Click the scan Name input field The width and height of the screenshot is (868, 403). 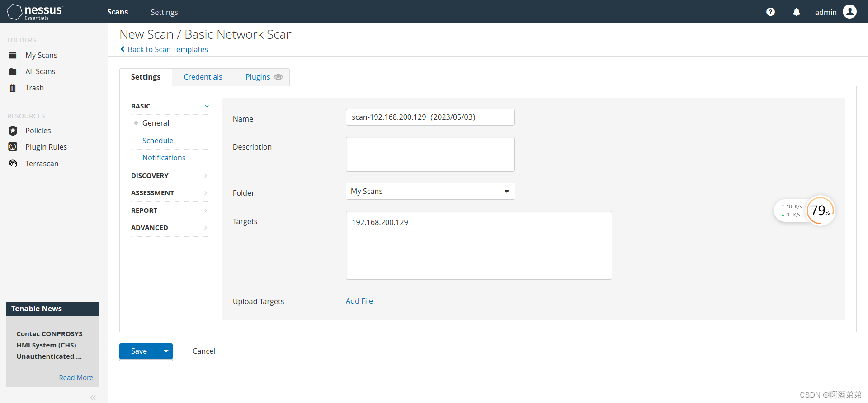pos(430,117)
